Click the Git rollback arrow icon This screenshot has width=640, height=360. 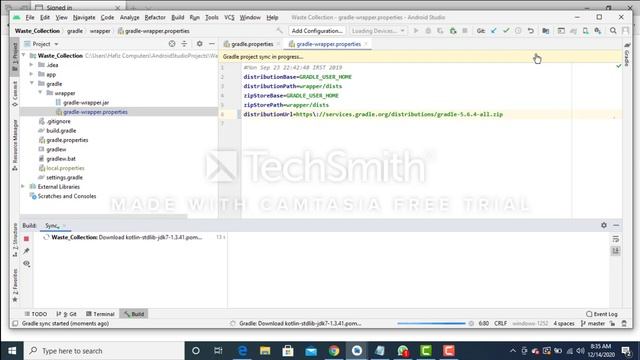(531, 31)
